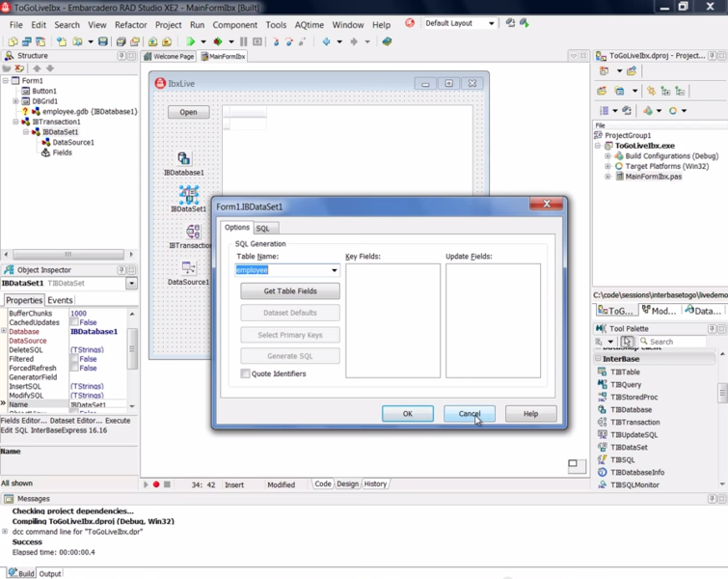Click the red record macro button
The width and height of the screenshot is (728, 579).
click(156, 484)
